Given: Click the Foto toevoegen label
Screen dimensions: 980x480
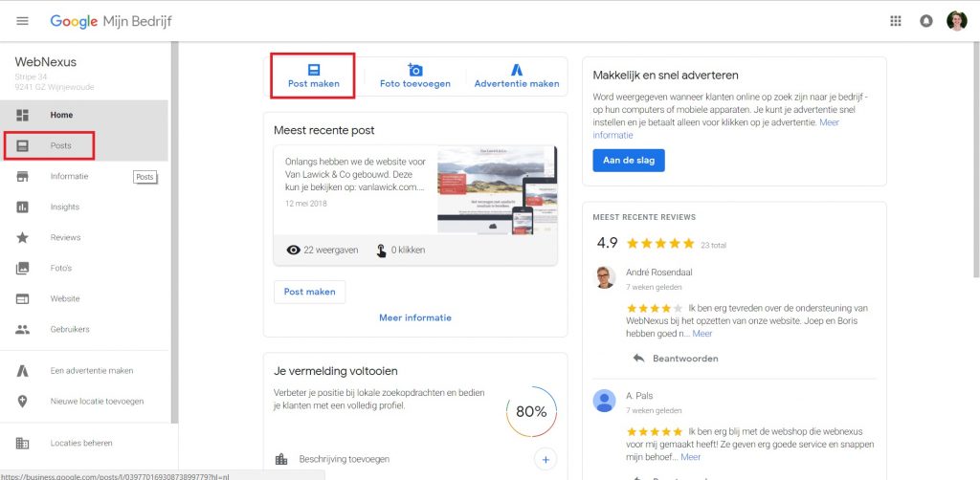Looking at the screenshot, I should click(415, 83).
